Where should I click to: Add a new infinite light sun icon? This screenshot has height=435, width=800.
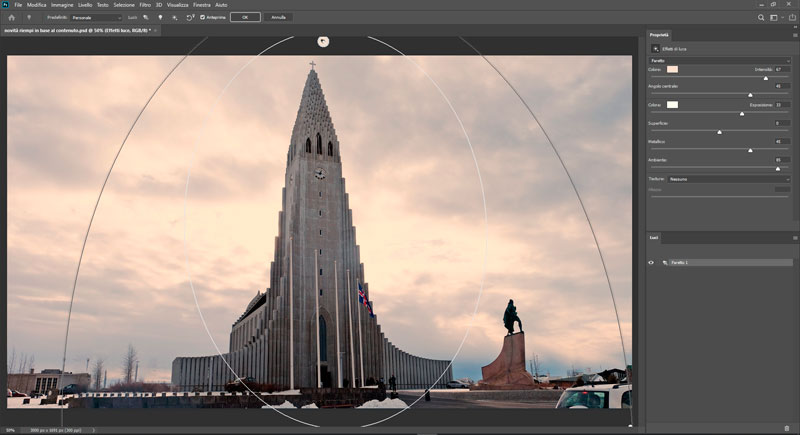click(174, 17)
